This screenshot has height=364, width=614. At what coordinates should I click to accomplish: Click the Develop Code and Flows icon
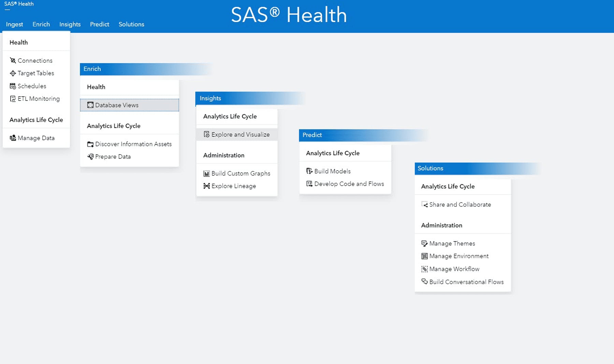309,184
